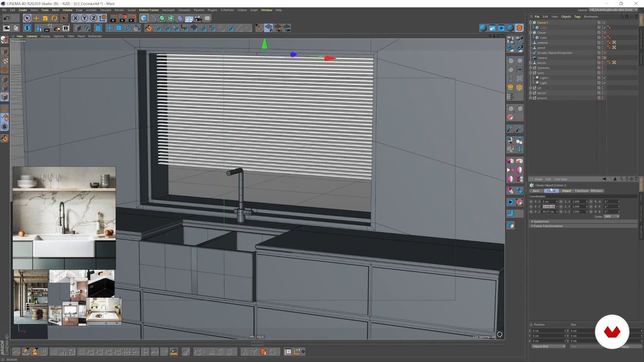Toggle the Y axis lock
Viewport: 644px width, 362px height.
[85, 18]
